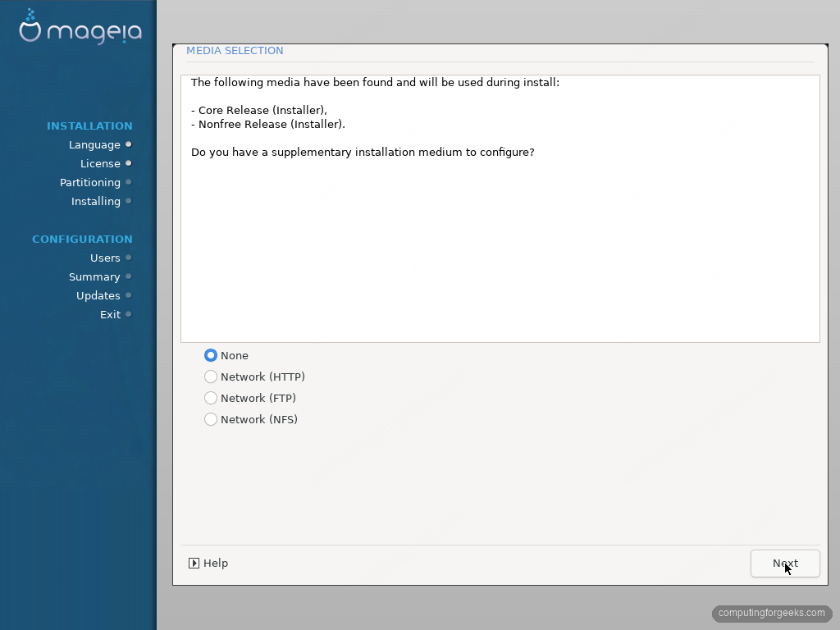Click the Exit step bullet indicator

click(x=129, y=314)
